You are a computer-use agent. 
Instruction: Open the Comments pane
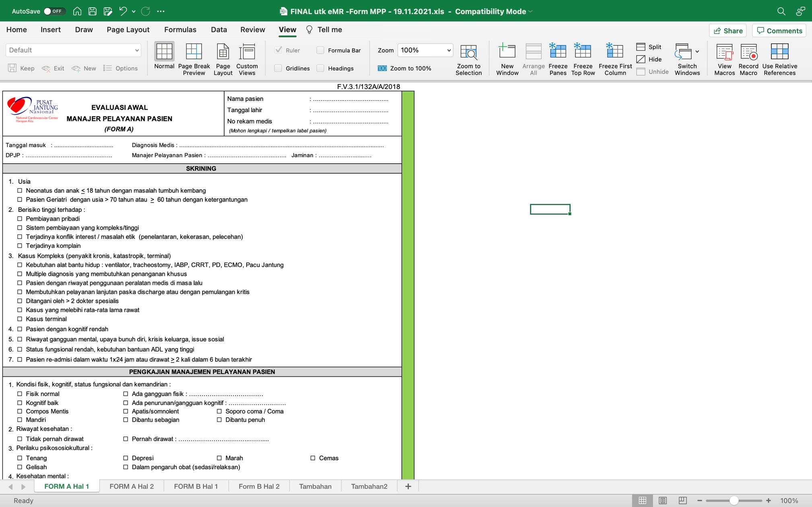(779, 31)
